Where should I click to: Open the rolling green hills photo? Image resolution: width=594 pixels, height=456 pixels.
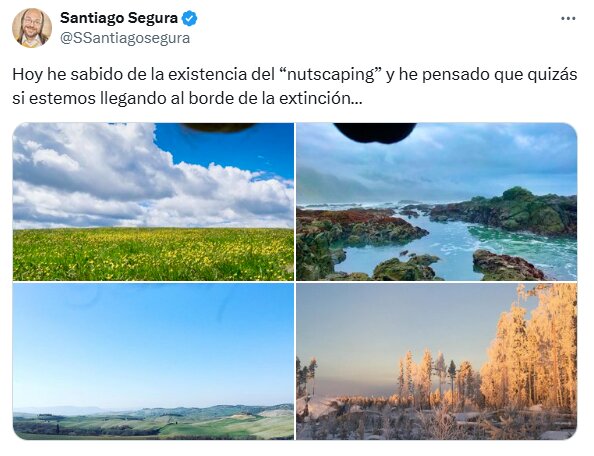pyautogui.click(x=153, y=361)
